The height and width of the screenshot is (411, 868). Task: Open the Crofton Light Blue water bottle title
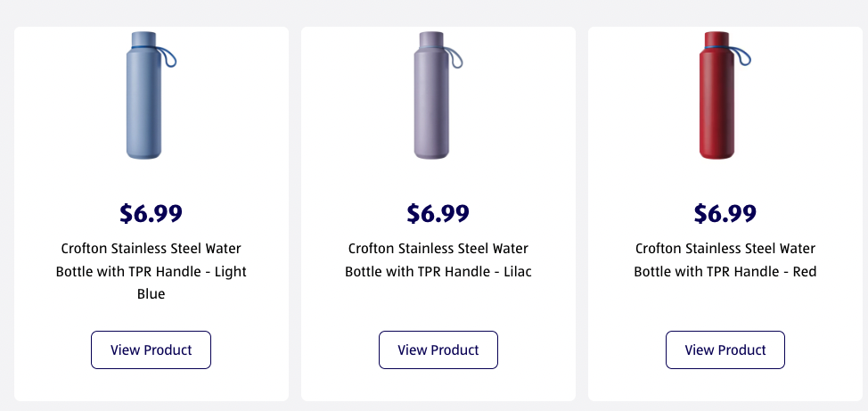151,270
